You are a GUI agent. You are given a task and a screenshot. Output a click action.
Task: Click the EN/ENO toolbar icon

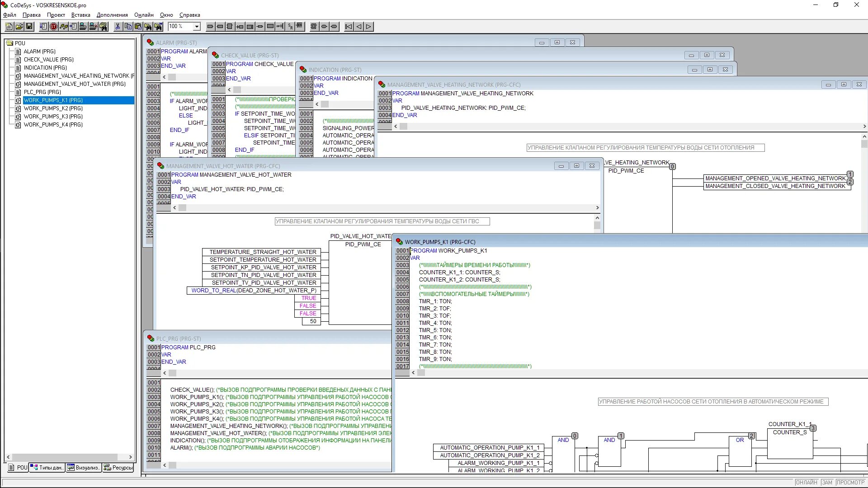(300, 27)
